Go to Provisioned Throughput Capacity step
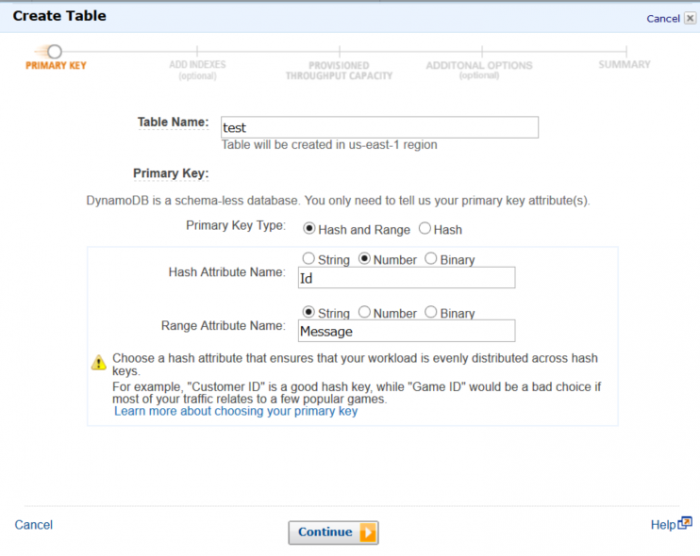 tap(339, 71)
